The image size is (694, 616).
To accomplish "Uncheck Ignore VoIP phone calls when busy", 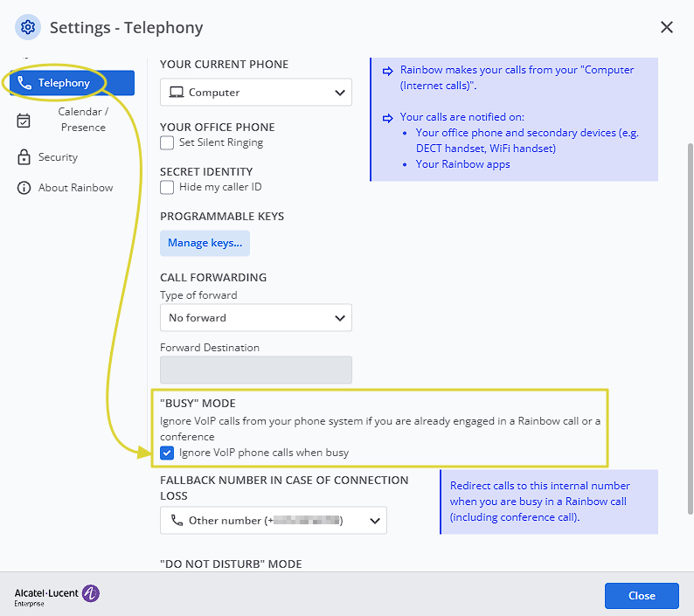I will [167, 453].
